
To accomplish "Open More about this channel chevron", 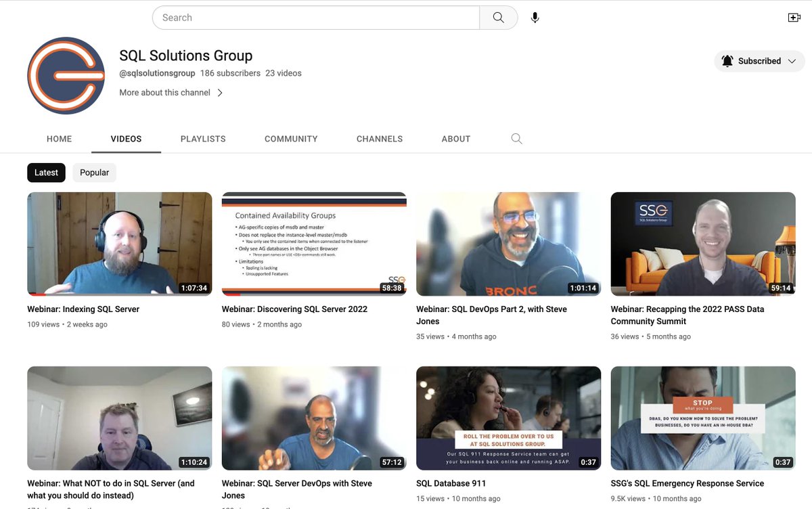I will pos(220,93).
